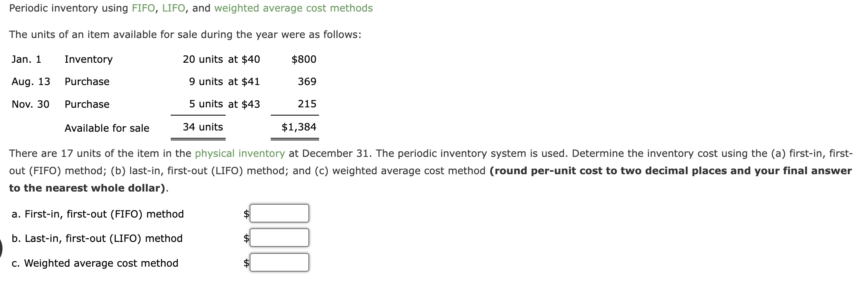The image size is (868, 284).
Task: Select the dollar sign beside weighted average box
Action: (246, 263)
